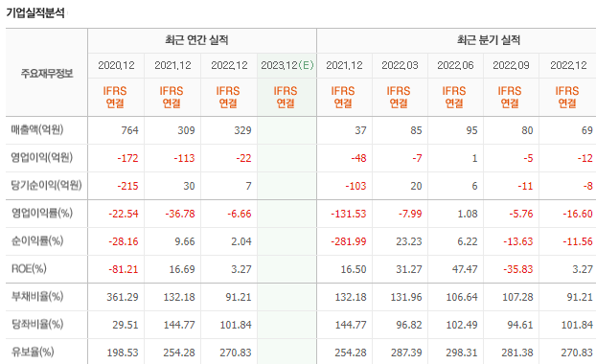Select the 당기순이익(억원) row label

pyautogui.click(x=46, y=186)
